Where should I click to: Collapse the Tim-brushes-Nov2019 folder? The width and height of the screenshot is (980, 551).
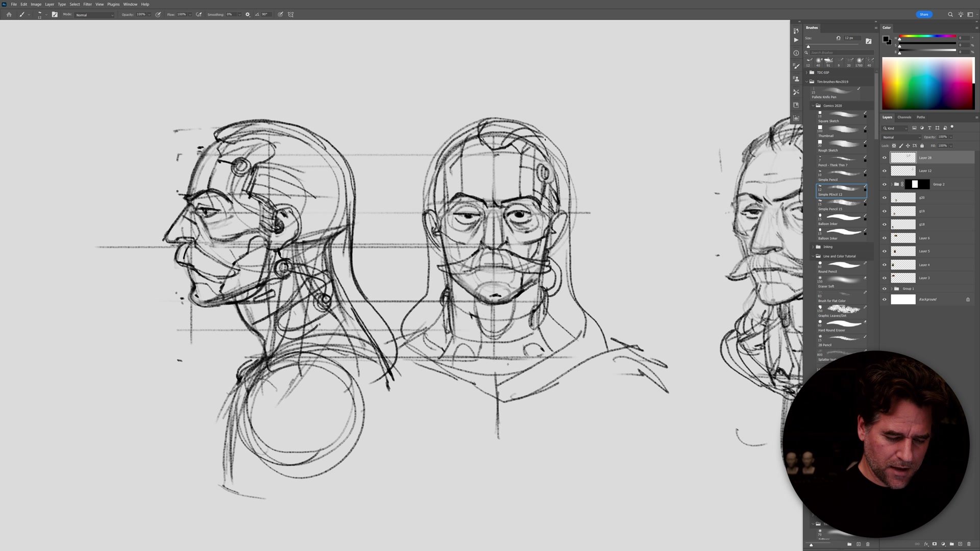807,82
